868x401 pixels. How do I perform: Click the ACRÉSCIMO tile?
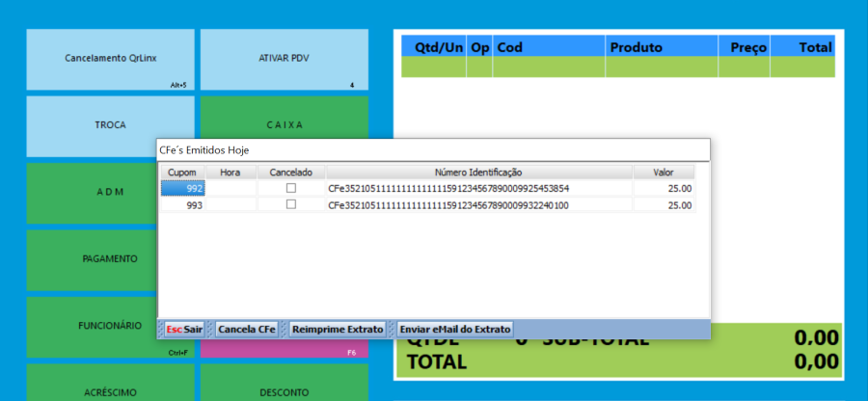tap(111, 383)
